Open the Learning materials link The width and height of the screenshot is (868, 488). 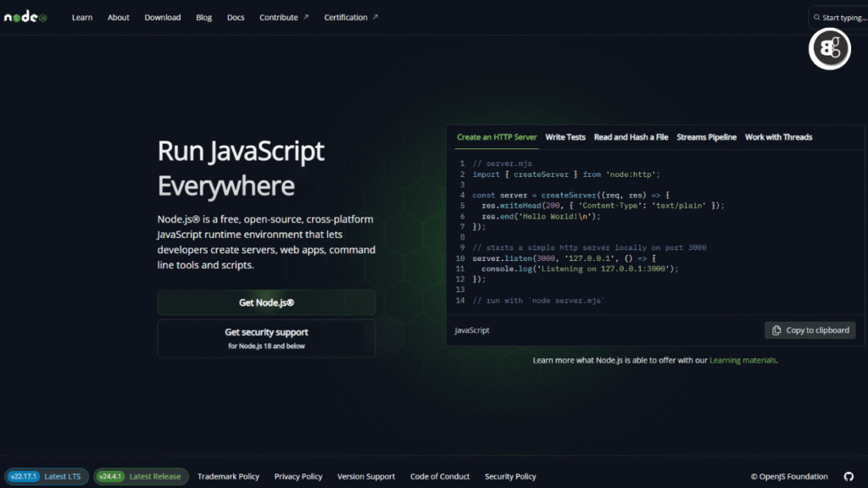click(742, 359)
